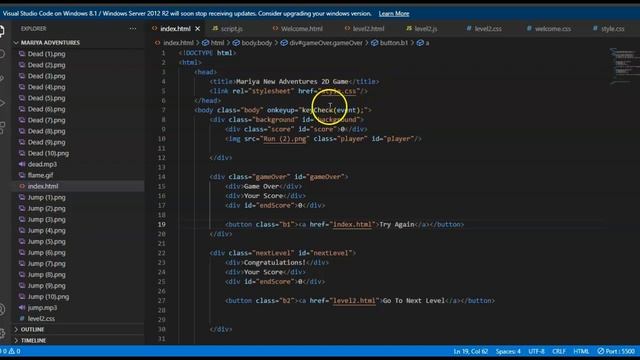Expand the TIMELINE section
Image resolution: width=640 pixels, height=360 pixels.
(x=33, y=340)
